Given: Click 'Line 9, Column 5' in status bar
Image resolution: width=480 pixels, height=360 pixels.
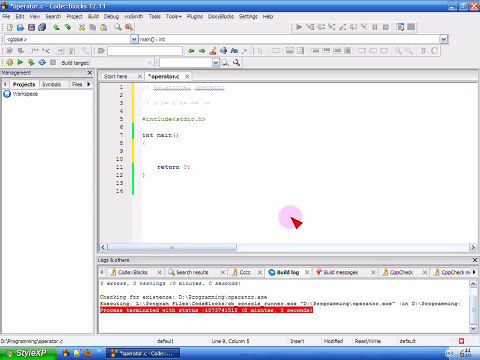Looking at the screenshot, I should 230,341.
